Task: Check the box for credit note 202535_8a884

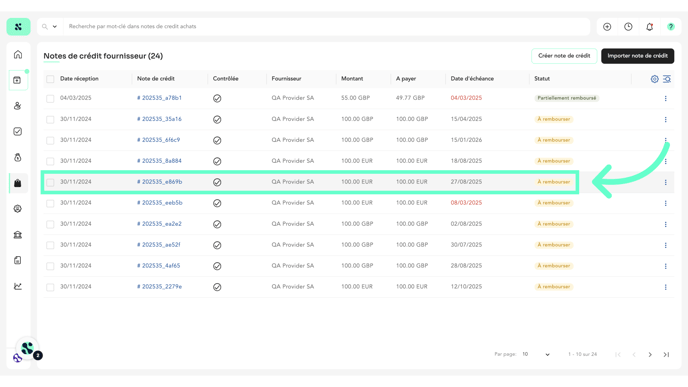Action: [x=50, y=161]
